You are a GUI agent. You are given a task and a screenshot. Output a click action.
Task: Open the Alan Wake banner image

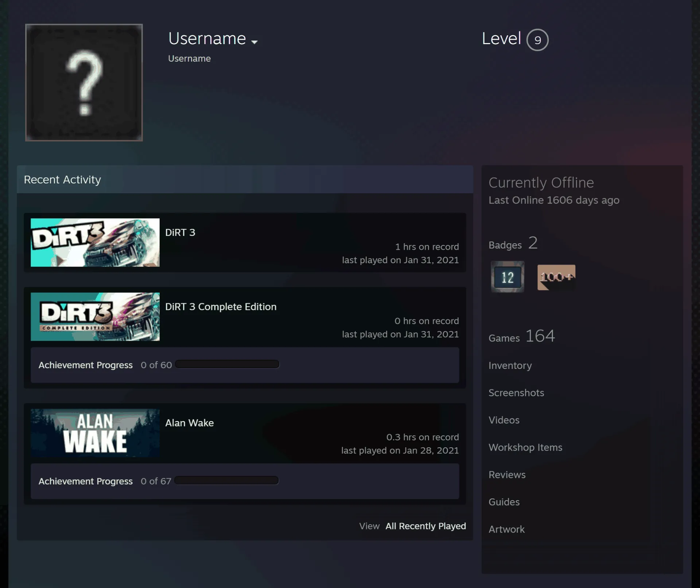[x=95, y=433]
